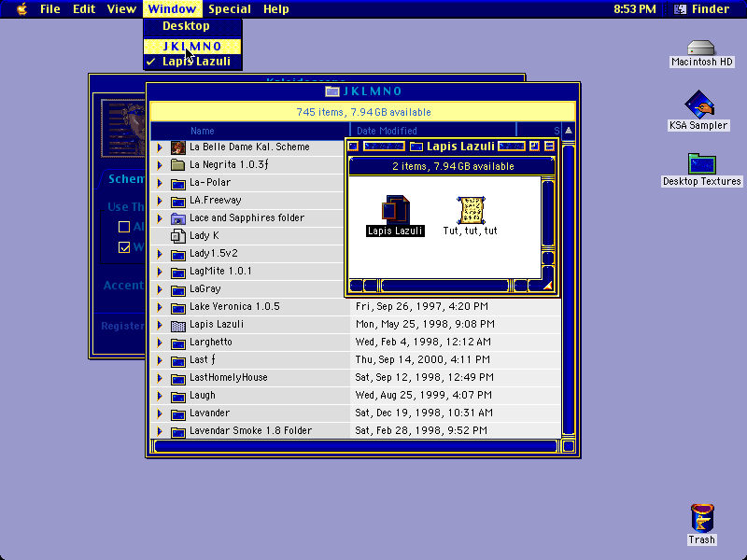Screen dimensions: 747x560
Task: Expand the La-Polar folder triangle
Action: [x=160, y=183]
